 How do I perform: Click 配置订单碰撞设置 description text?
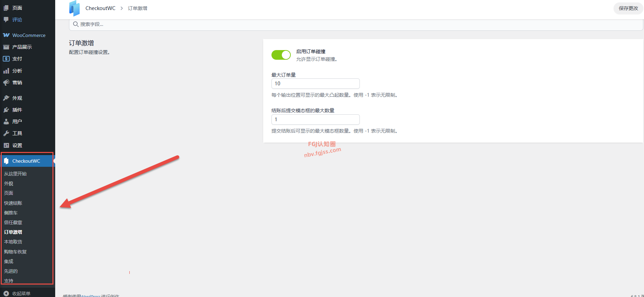89,52
